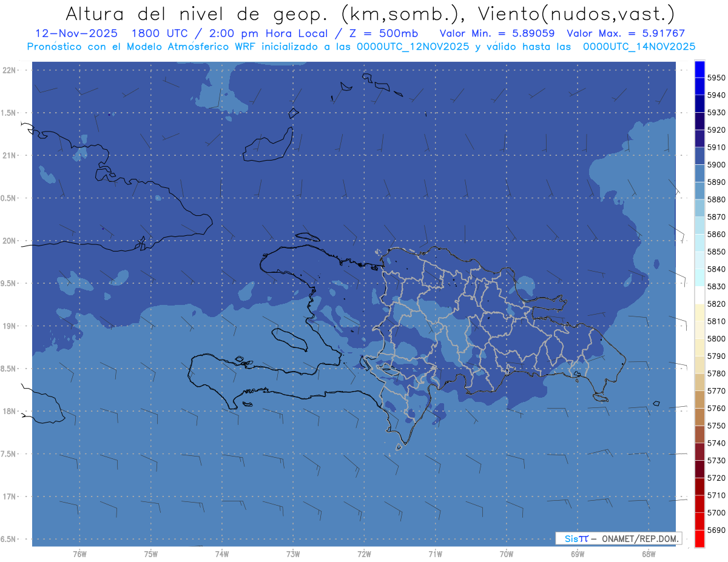Select legend value 5700
This screenshot has width=728, height=562.
716,513
